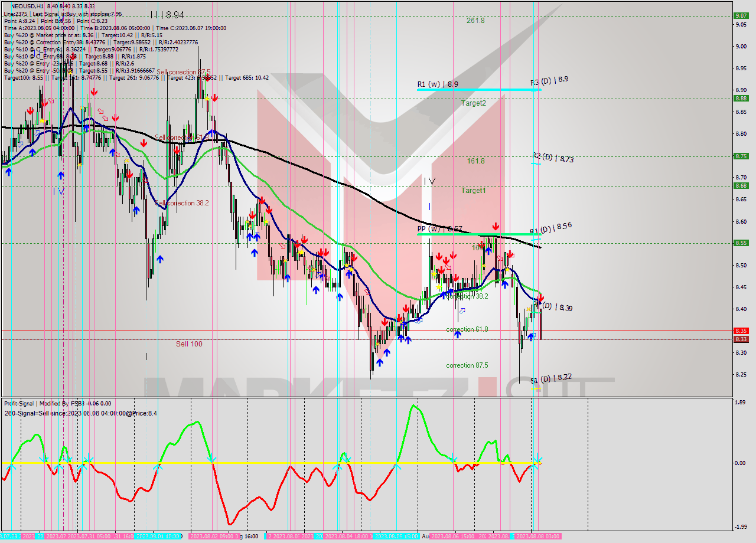Click the 'I I I 8.94' wave label
This screenshot has height=543, width=756.
pyautogui.click(x=167, y=15)
